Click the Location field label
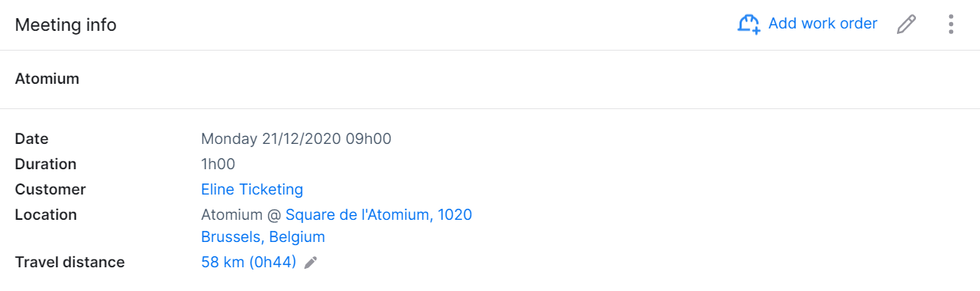Screen dimensions: 980x291 click(x=46, y=215)
